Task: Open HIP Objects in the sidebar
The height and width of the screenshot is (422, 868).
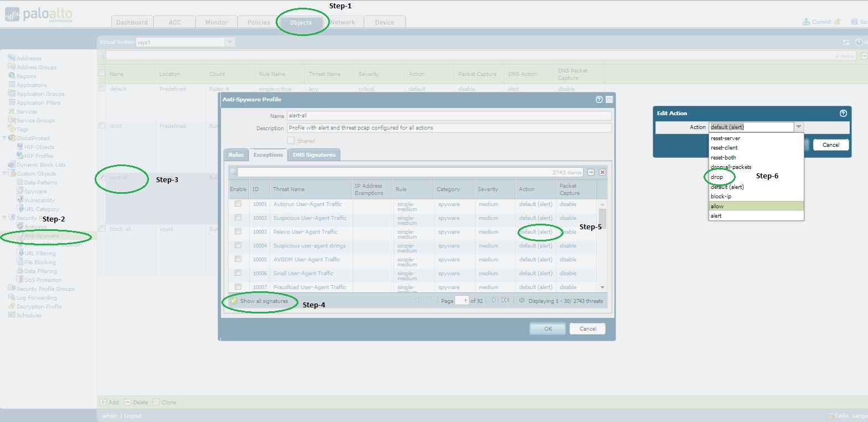Action: 39,147
